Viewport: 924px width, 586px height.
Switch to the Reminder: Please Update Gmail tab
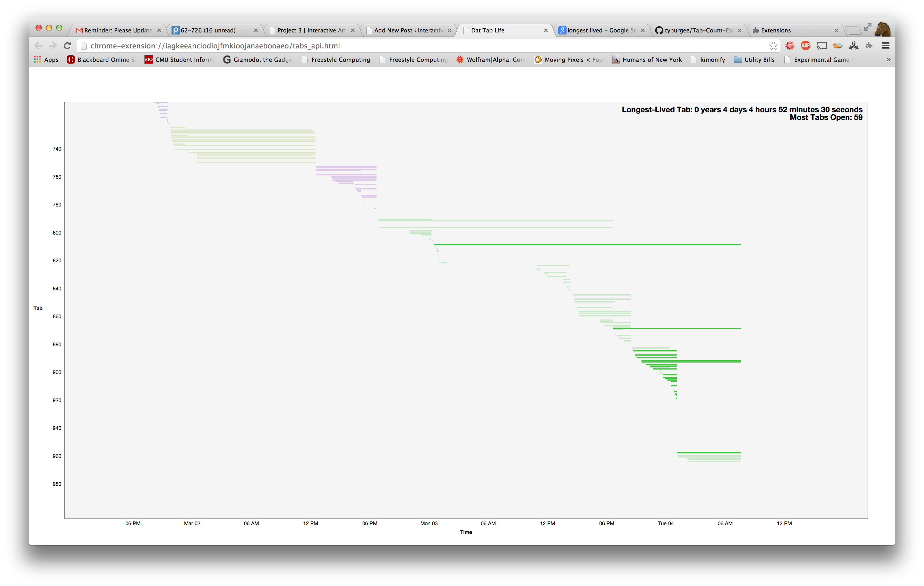tap(117, 30)
